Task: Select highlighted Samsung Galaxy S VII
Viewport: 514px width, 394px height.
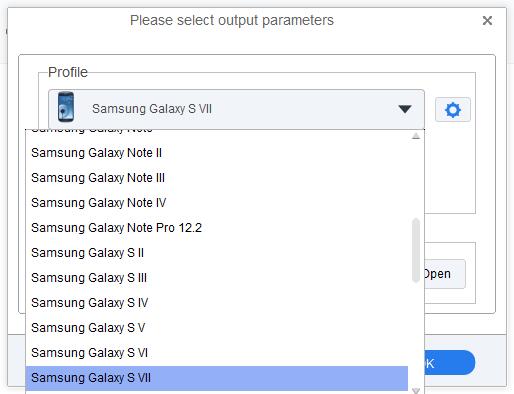Action: [x=217, y=378]
